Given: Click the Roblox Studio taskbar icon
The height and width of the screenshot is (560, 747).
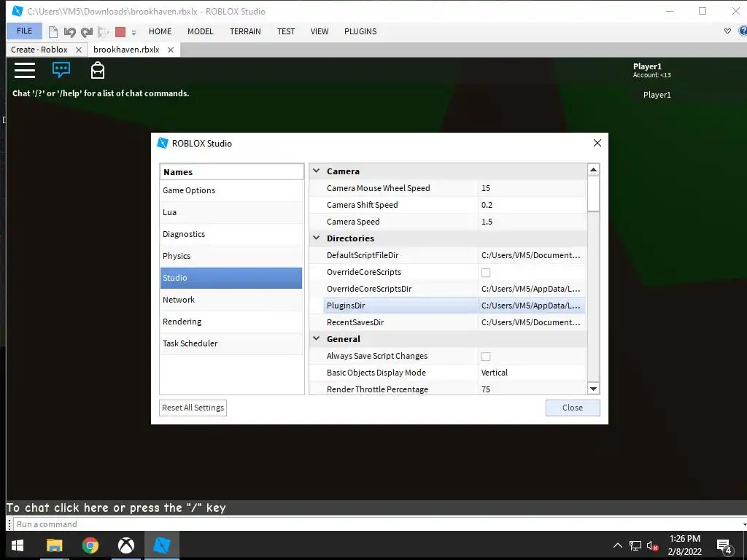Looking at the screenshot, I should (162, 545).
